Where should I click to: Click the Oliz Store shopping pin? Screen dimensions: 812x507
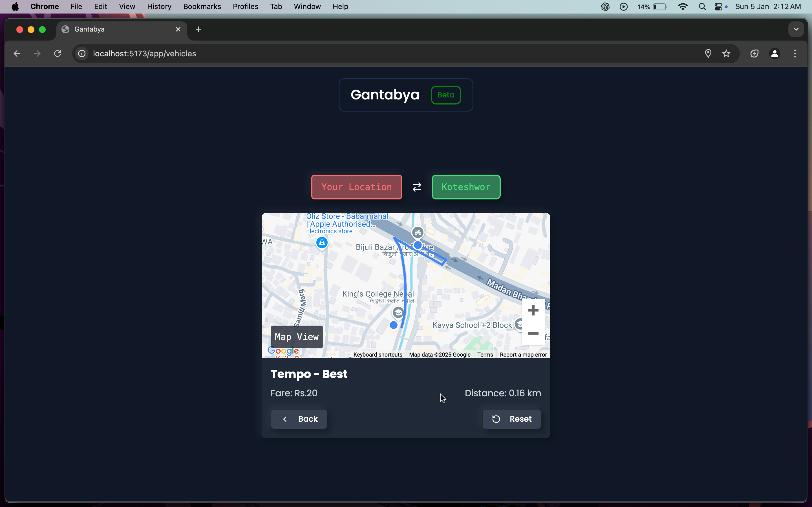[322, 242]
